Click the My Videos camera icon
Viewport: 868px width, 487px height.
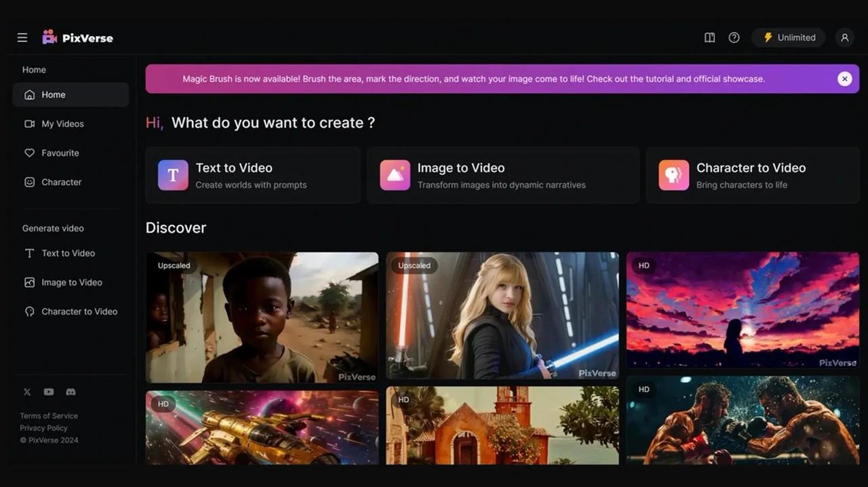29,124
